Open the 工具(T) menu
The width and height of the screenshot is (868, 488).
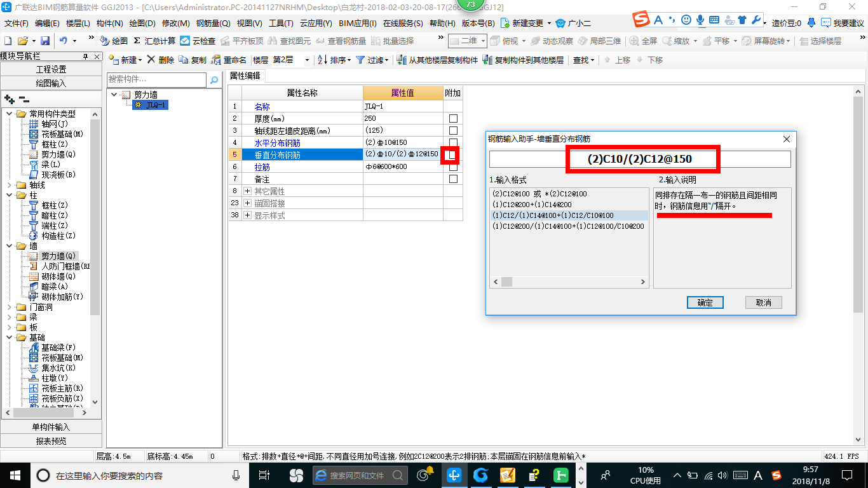281,23
